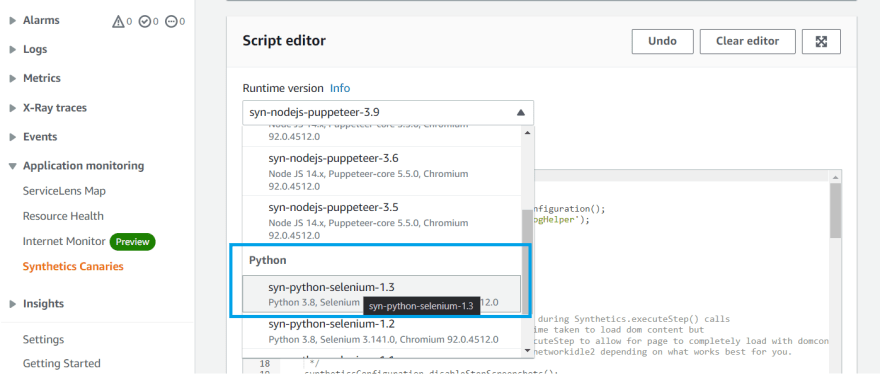Click the OK checkmark alarm status icon
Screen dimensions: 880x388
pyautogui.click(x=145, y=21)
